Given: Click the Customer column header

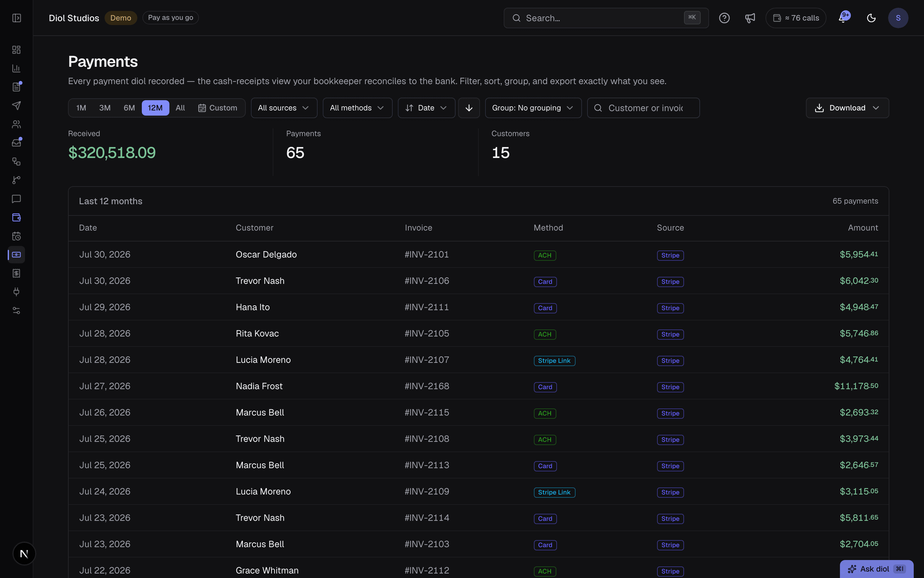Looking at the screenshot, I should 254,228.
